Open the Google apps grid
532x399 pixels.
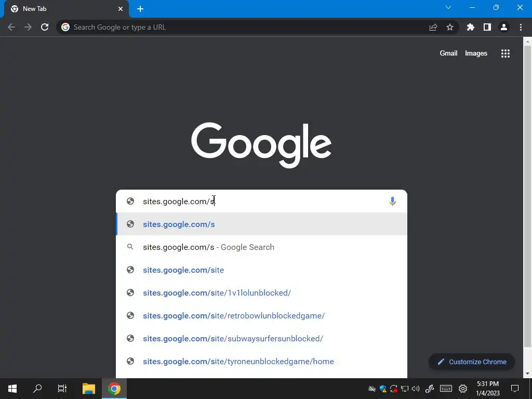pos(506,54)
